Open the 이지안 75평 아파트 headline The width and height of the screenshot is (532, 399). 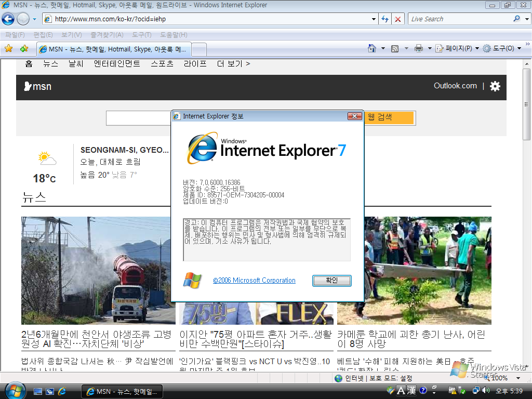256,339
